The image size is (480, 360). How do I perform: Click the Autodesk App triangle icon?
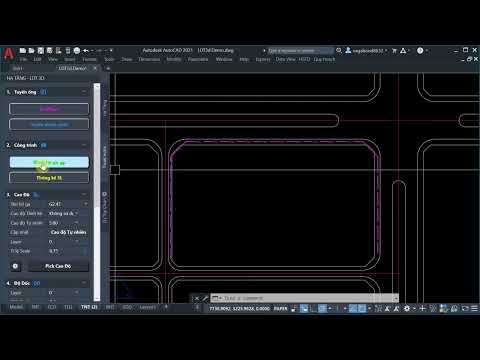point(403,51)
